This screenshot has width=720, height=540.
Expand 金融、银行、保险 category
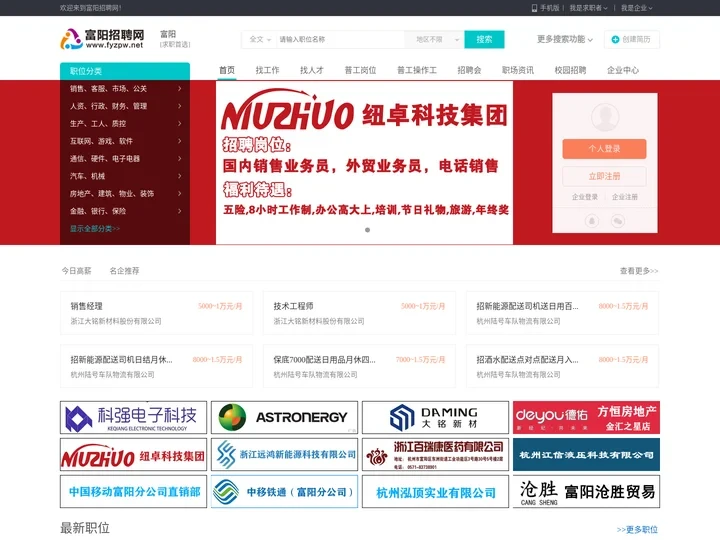coord(125,211)
